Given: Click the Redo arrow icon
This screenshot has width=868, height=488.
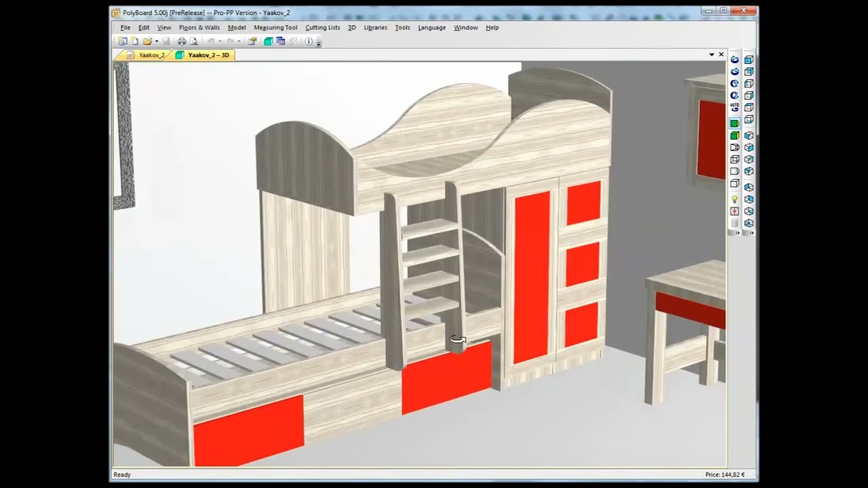Looking at the screenshot, I should (231, 41).
